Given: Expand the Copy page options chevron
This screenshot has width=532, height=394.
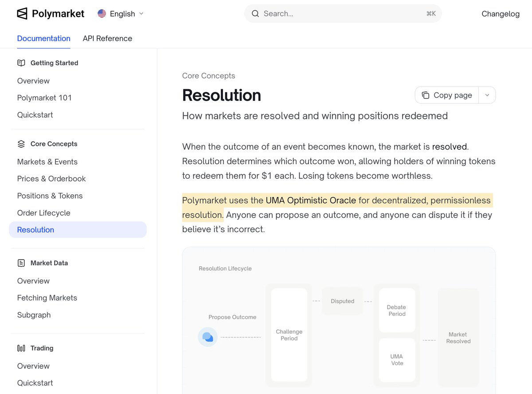Looking at the screenshot, I should [x=487, y=95].
